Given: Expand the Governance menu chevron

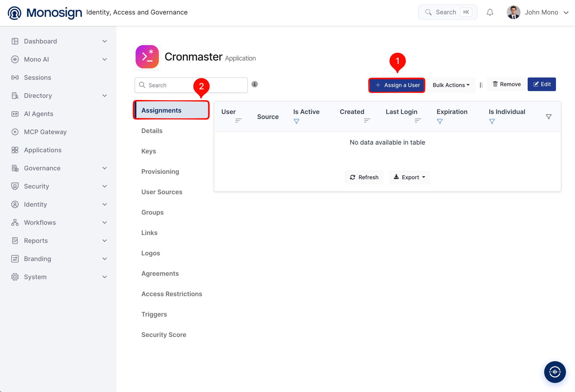Looking at the screenshot, I should pyautogui.click(x=105, y=168).
